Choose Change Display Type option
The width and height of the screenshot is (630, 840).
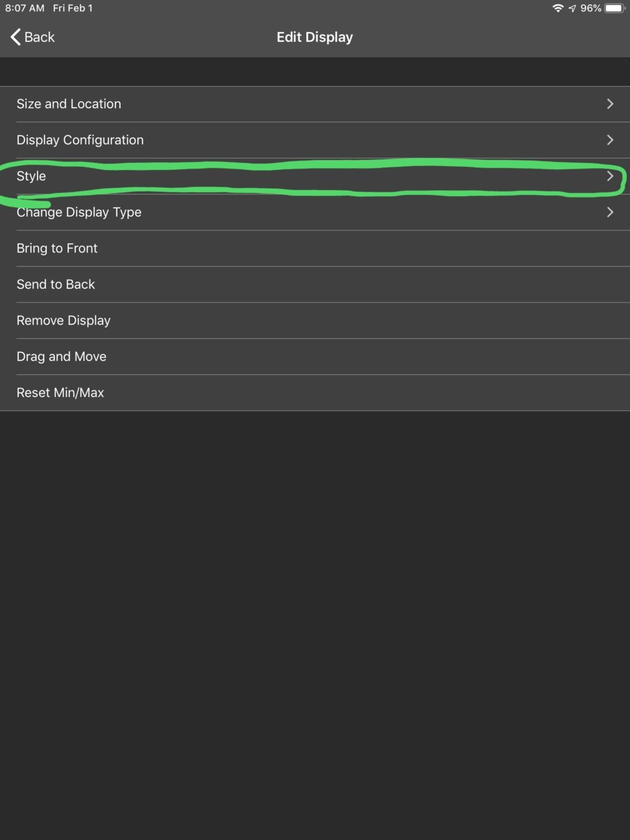point(315,212)
